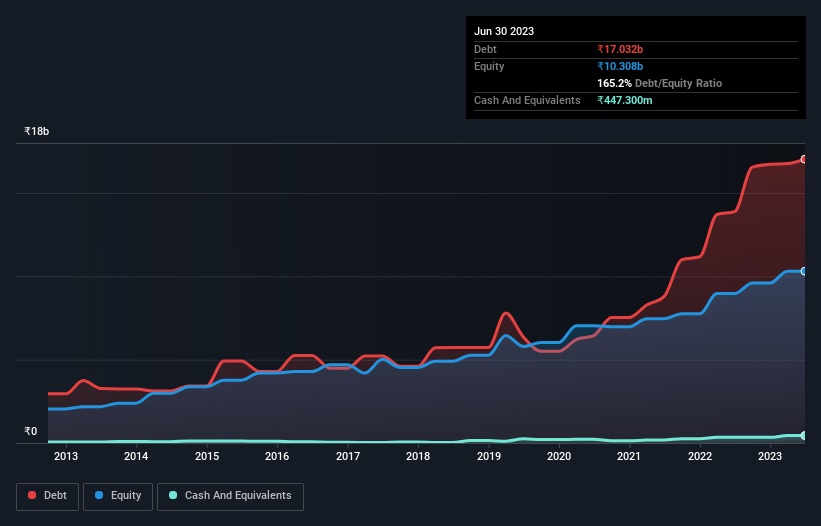Click the red Debt legend dot
The image size is (821, 526).
point(32,495)
